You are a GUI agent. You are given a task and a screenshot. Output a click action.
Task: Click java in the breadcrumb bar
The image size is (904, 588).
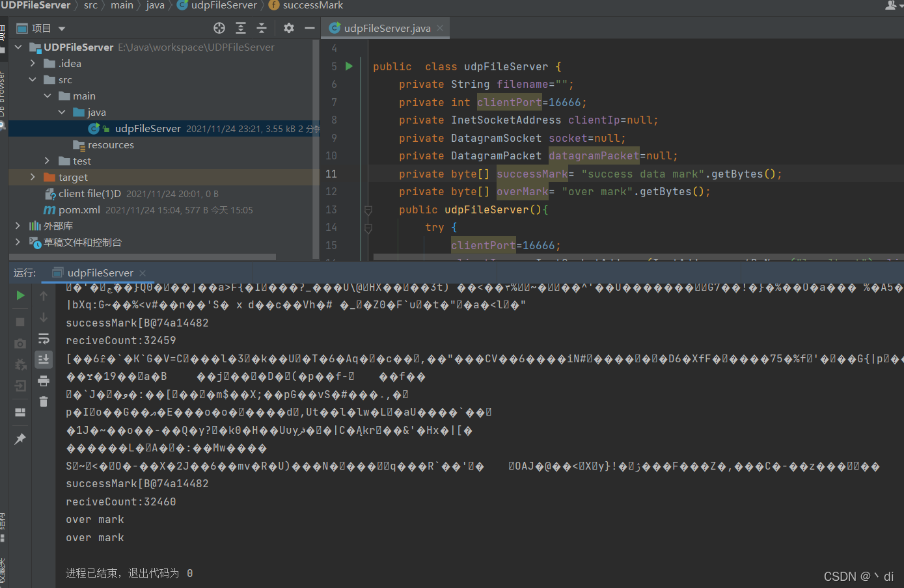(x=155, y=5)
